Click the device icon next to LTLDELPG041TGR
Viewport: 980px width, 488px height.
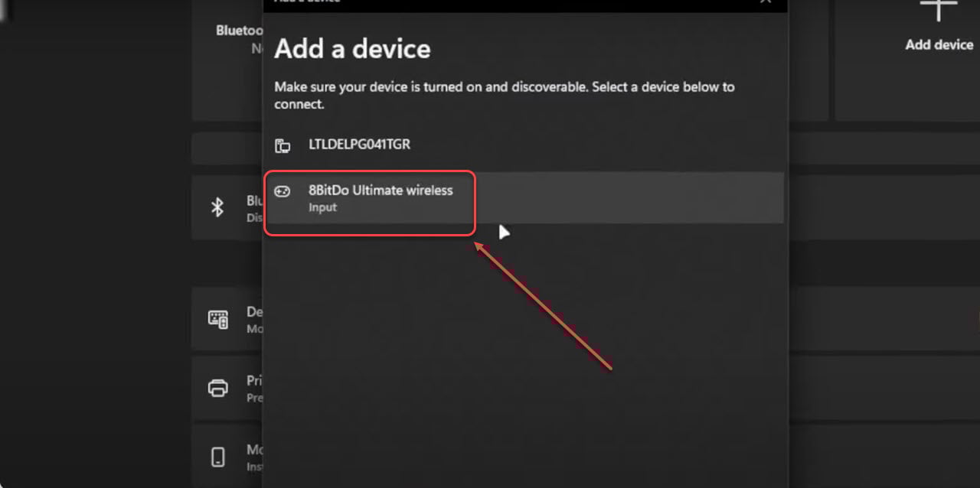tap(283, 144)
